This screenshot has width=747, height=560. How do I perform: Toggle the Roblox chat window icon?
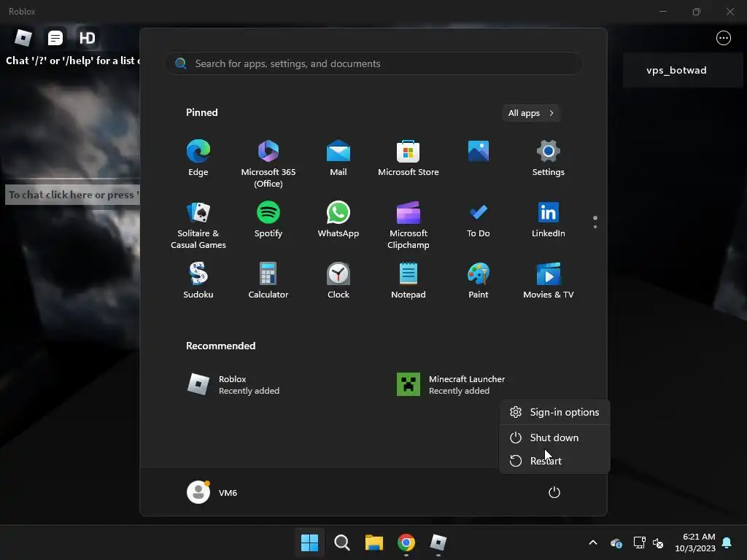pyautogui.click(x=55, y=38)
